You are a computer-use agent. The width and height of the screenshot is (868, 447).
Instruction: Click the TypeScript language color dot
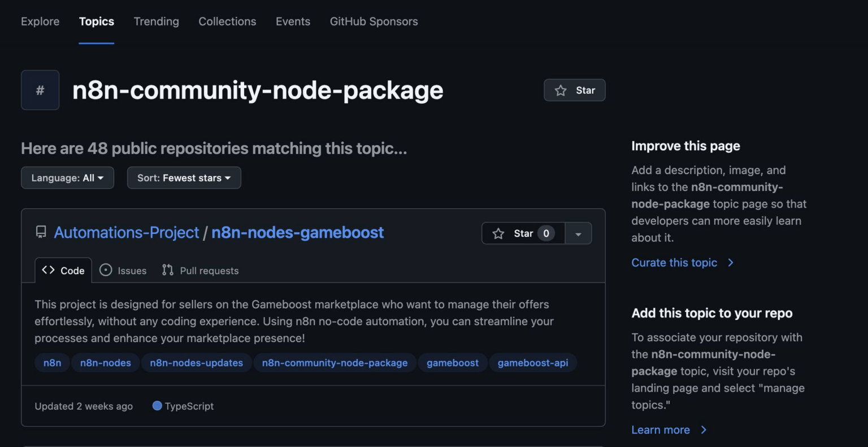tap(157, 406)
